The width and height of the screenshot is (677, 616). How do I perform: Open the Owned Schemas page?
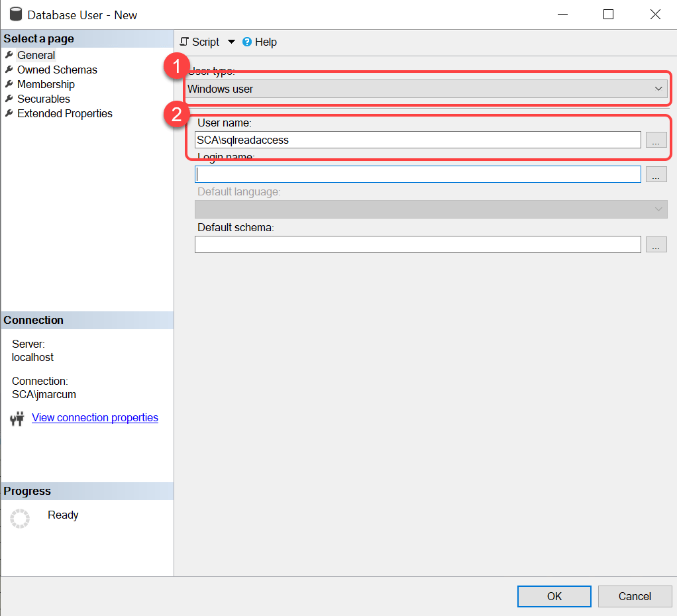click(x=57, y=70)
